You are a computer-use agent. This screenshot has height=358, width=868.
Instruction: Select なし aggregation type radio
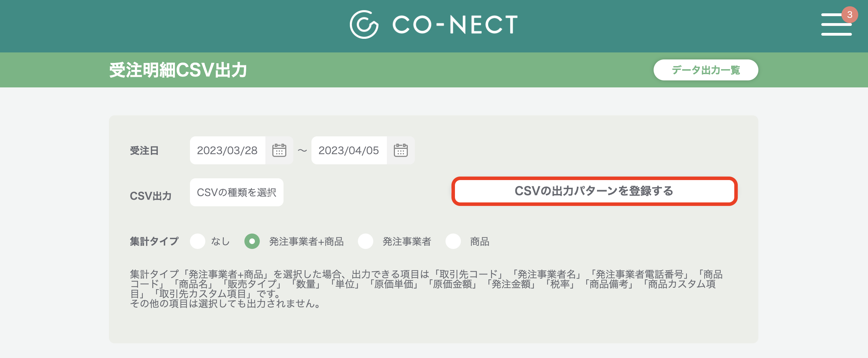pos(198,241)
